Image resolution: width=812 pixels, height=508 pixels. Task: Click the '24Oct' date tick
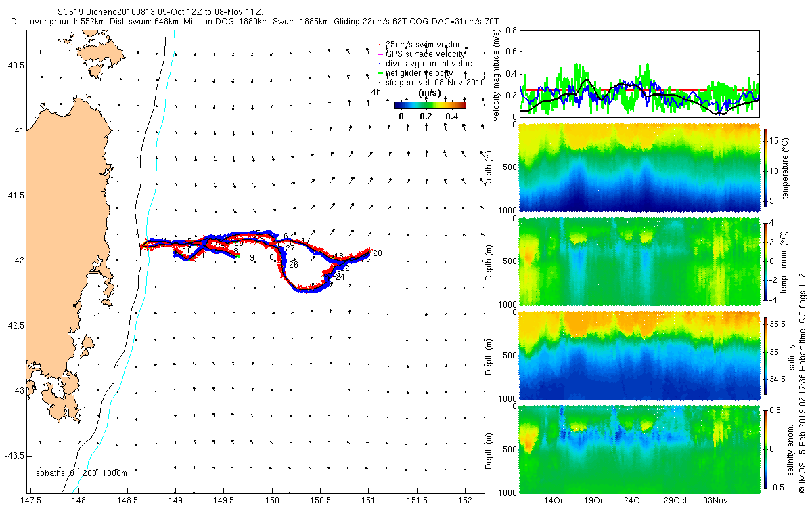coord(635,500)
